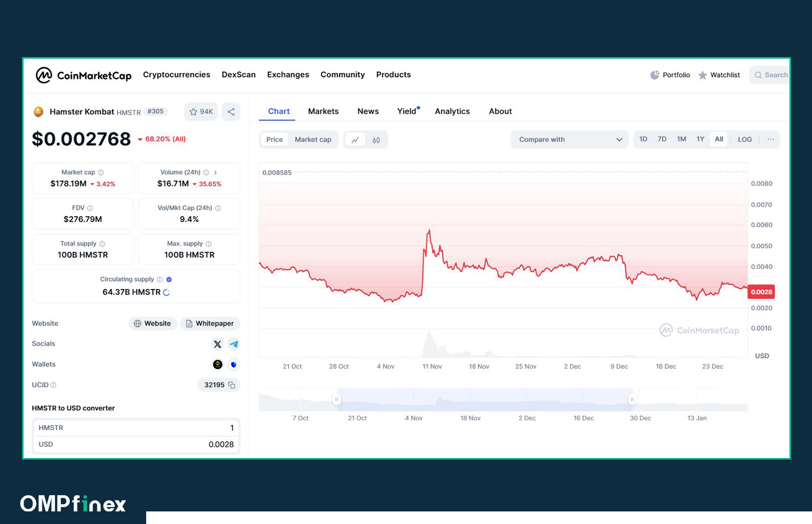812x524 pixels.
Task: Switch chart to Market cap view
Action: 313,139
